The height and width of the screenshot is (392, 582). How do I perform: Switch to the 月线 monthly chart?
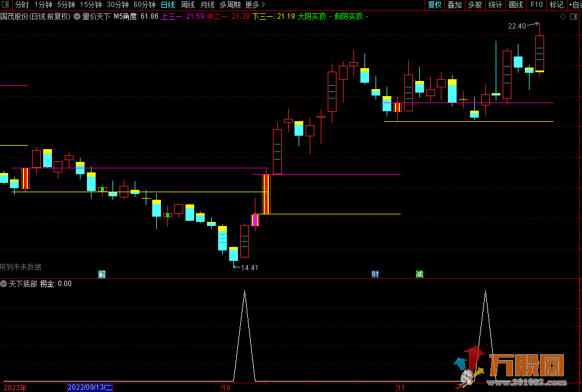207,5
